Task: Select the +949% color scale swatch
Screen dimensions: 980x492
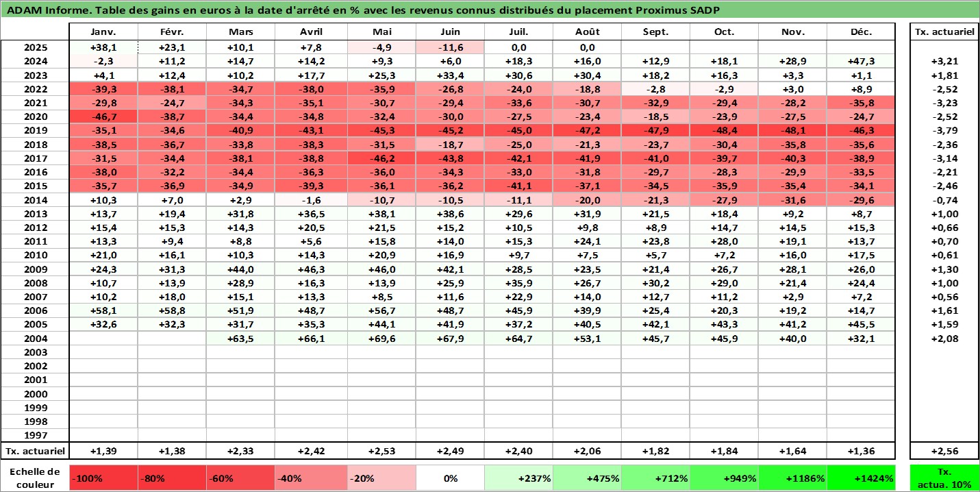Action: [724, 478]
